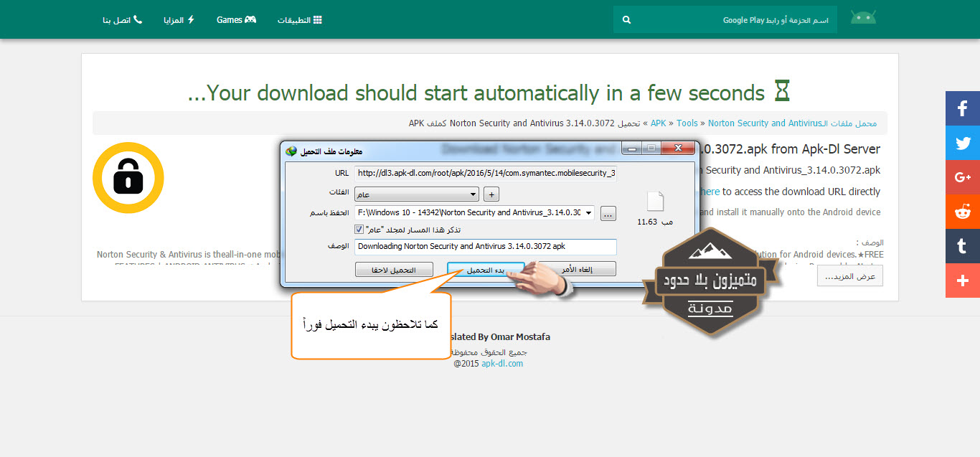The height and width of the screenshot is (457, 980).
Task: Minimize the download info dialog
Action: [631, 149]
